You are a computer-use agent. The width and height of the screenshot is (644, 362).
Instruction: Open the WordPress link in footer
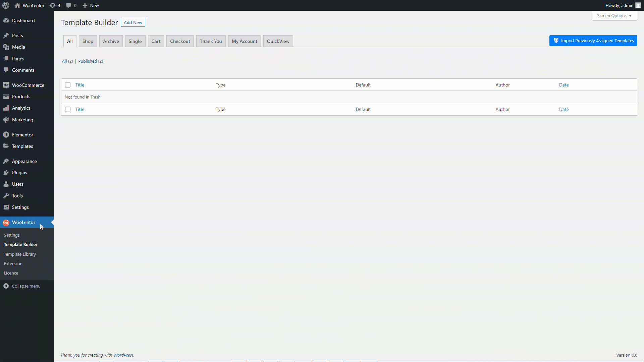123,355
